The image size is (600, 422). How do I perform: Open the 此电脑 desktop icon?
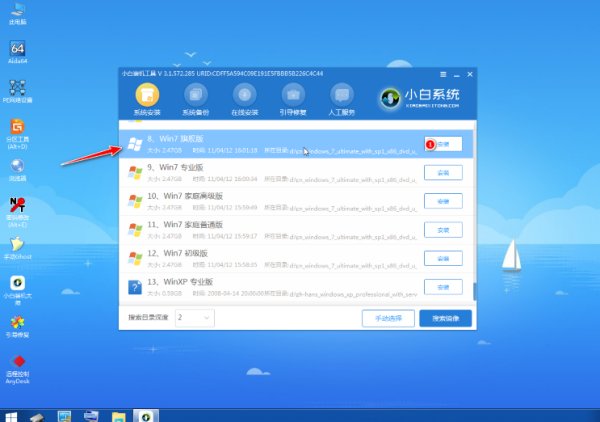pyautogui.click(x=18, y=14)
